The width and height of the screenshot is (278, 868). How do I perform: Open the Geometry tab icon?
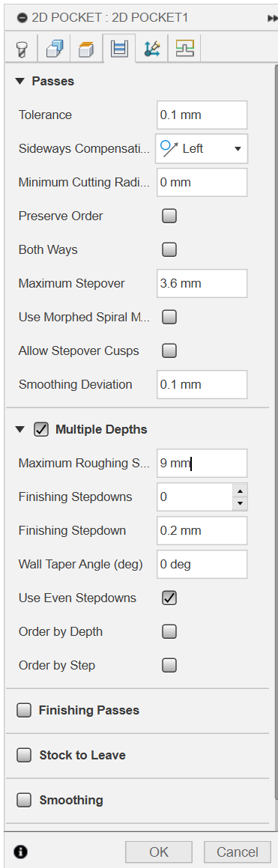[54, 49]
